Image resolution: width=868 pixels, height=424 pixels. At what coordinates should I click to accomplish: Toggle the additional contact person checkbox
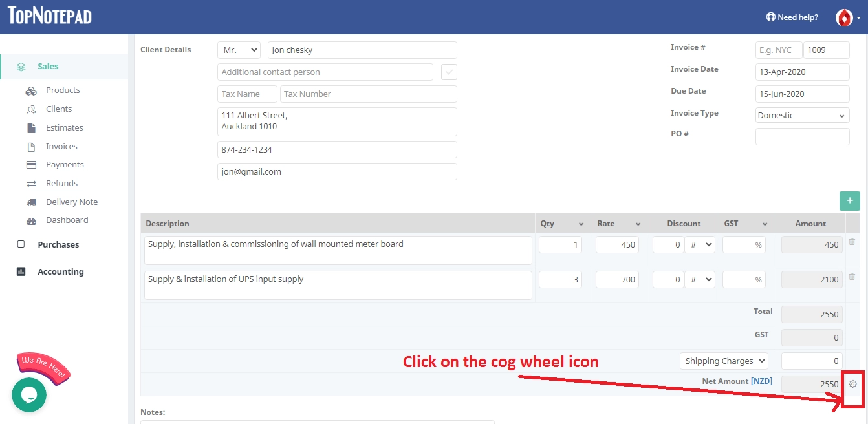pyautogui.click(x=449, y=72)
